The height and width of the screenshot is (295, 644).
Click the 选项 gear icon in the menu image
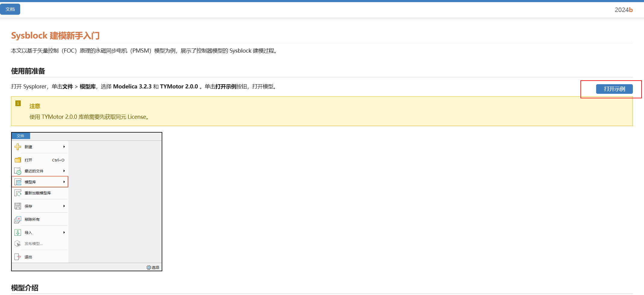pyautogui.click(x=149, y=267)
